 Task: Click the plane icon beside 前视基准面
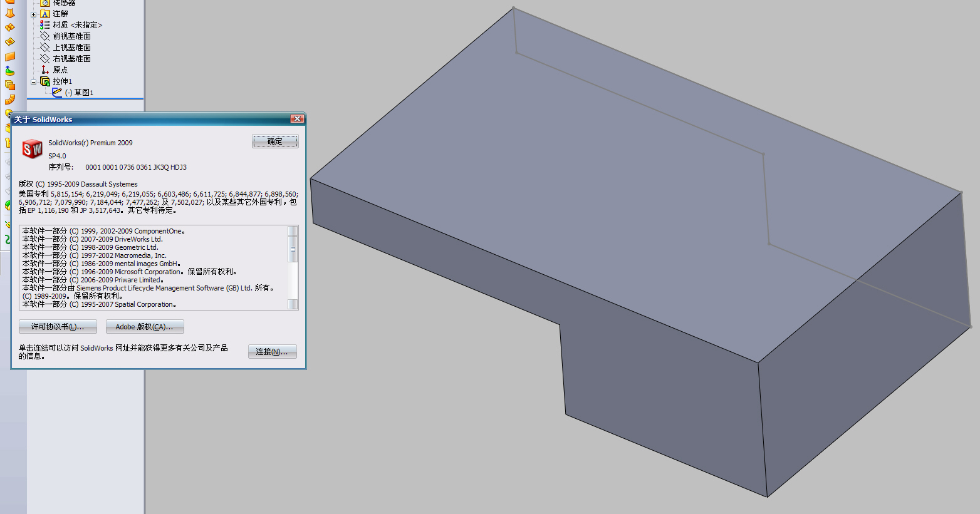(x=45, y=36)
